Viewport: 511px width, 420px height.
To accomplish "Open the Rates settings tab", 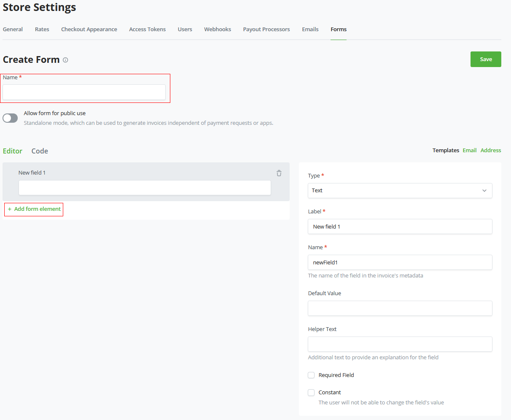I will [x=42, y=29].
